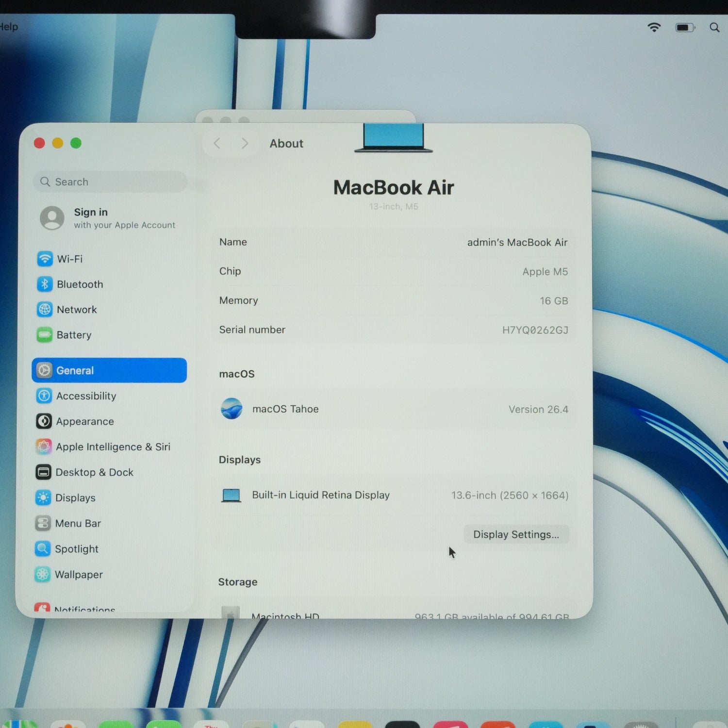Open Apple Intelligence & Siri icon
Image resolution: width=728 pixels, height=728 pixels.
pos(44,447)
